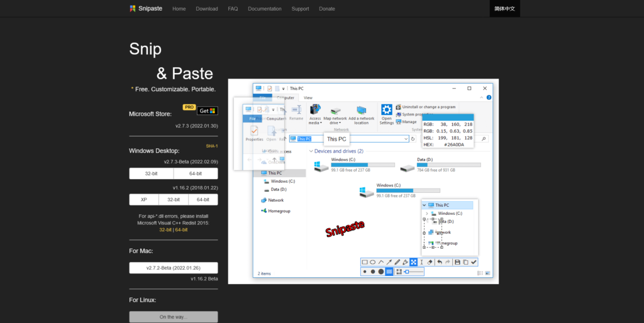Open the quick access toolbar dropdown arrow

(284, 89)
